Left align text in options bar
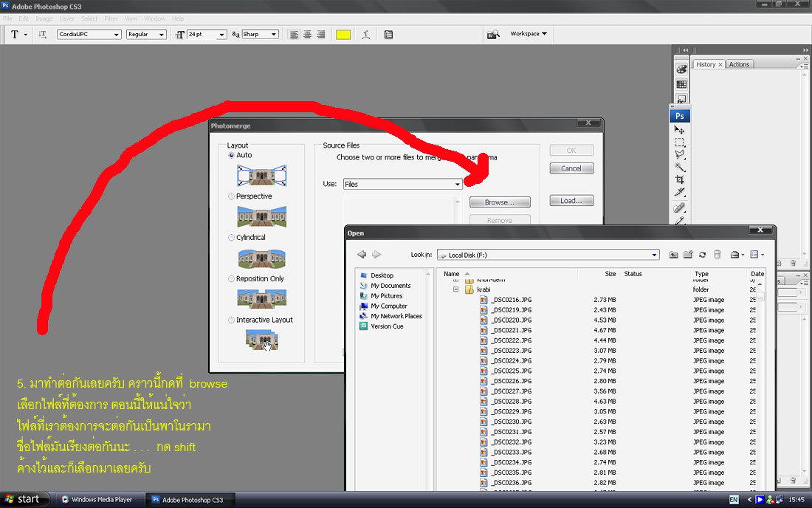The width and height of the screenshot is (812, 508). click(x=294, y=35)
